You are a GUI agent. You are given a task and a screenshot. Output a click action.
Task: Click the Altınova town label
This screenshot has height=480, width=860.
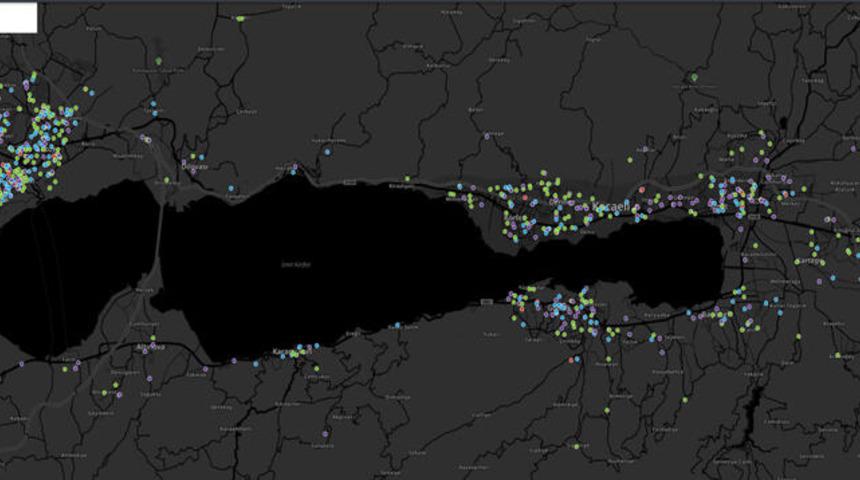click(x=150, y=347)
